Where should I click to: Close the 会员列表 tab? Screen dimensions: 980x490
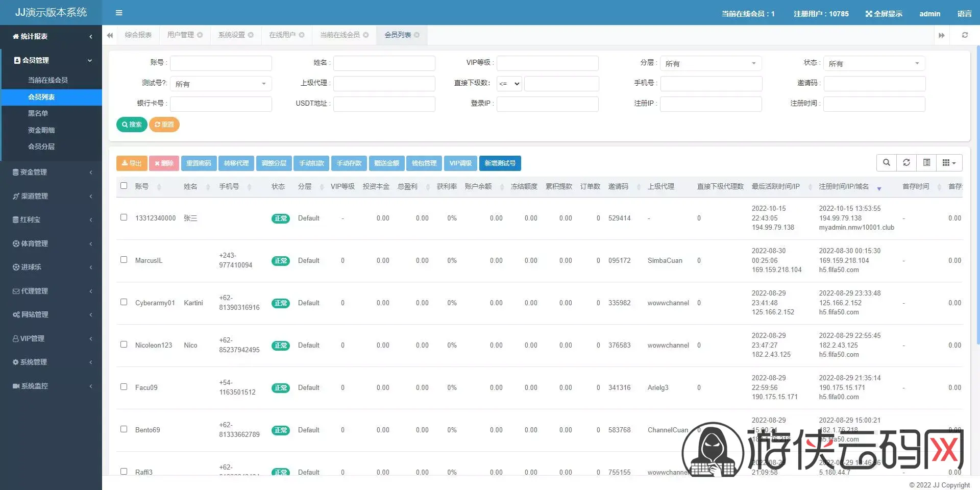pyautogui.click(x=417, y=35)
